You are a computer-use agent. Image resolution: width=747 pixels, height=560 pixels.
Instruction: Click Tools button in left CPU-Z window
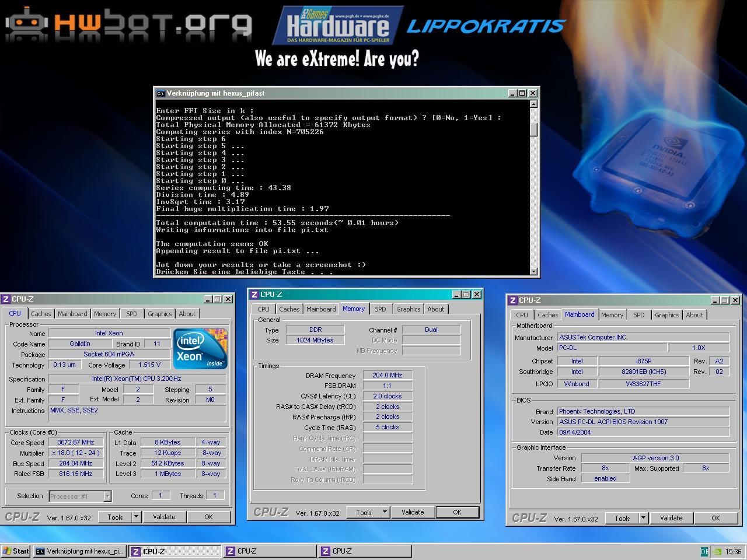(x=115, y=517)
